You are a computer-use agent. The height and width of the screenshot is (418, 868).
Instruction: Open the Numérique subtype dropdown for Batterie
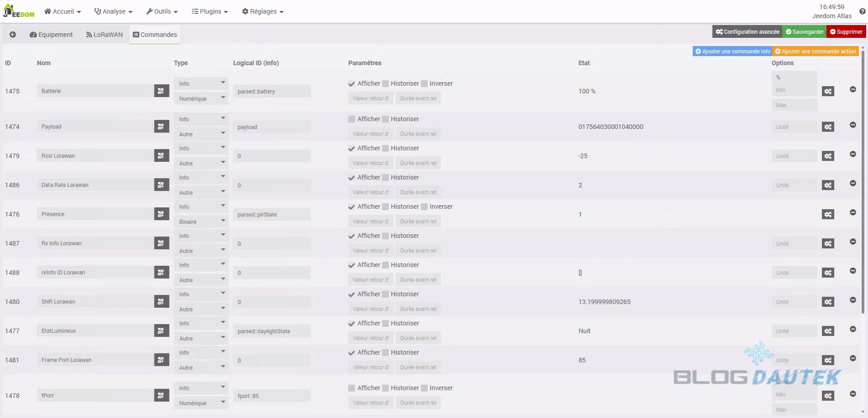[201, 98]
